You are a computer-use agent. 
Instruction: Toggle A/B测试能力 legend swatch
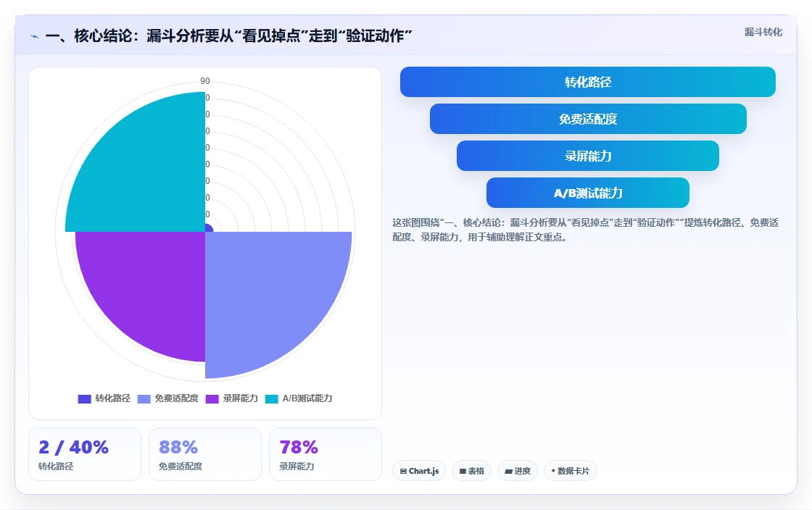(x=271, y=398)
